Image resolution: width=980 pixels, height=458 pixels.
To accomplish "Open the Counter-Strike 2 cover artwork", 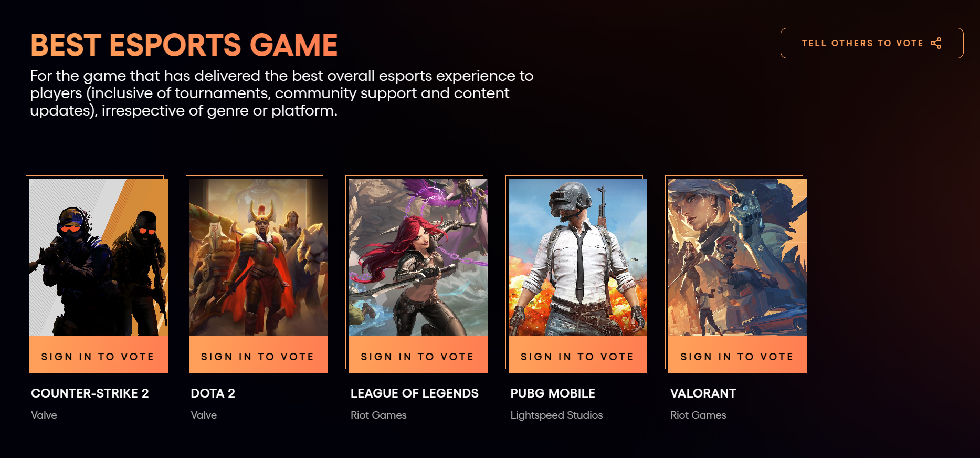I will [x=98, y=257].
